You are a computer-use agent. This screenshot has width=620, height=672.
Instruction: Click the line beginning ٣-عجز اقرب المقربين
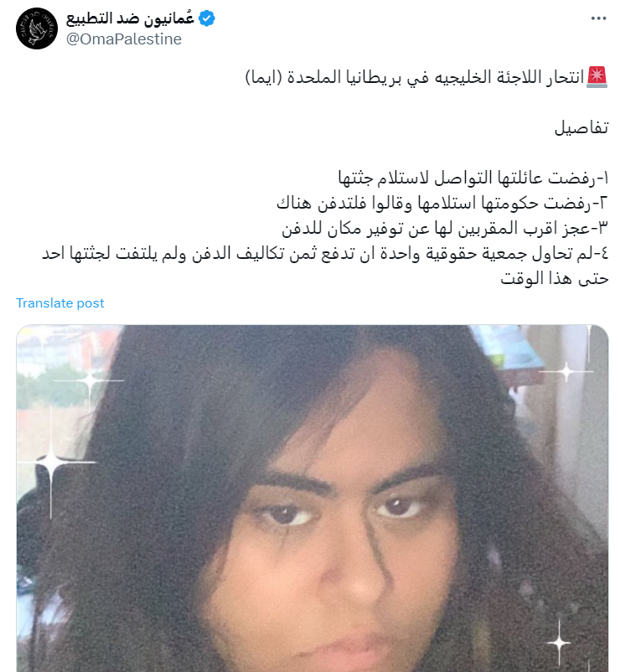pyautogui.click(x=445, y=228)
